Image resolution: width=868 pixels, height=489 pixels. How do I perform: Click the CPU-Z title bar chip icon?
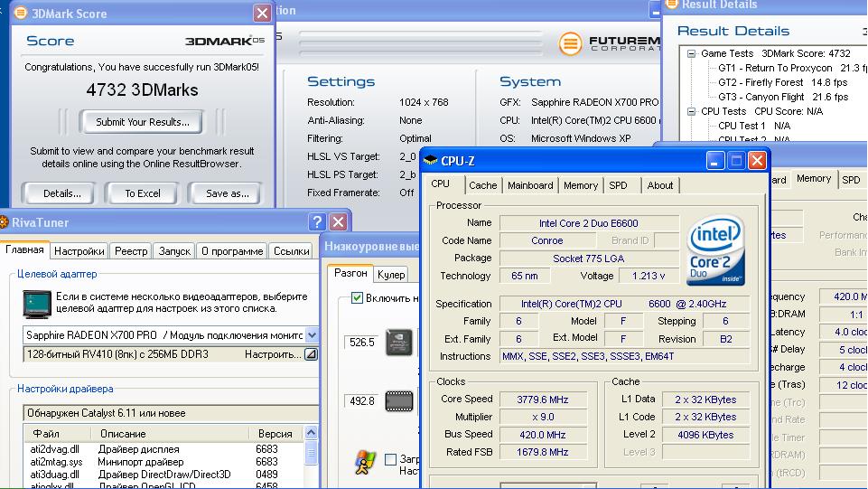430,161
